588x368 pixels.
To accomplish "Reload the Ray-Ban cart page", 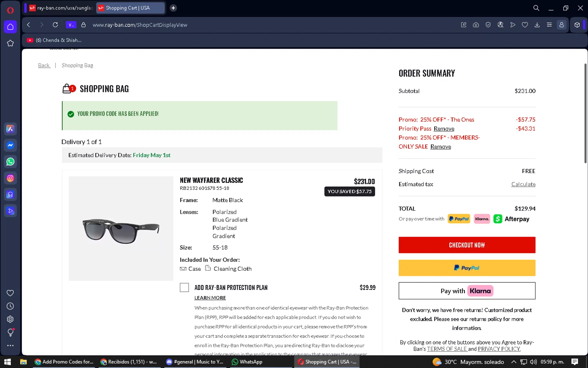I will 55,25.
